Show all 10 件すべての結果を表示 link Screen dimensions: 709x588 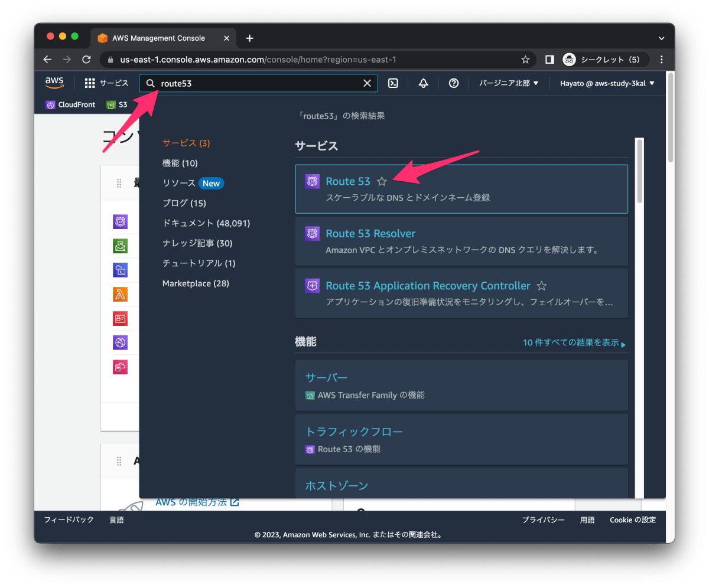(x=574, y=342)
